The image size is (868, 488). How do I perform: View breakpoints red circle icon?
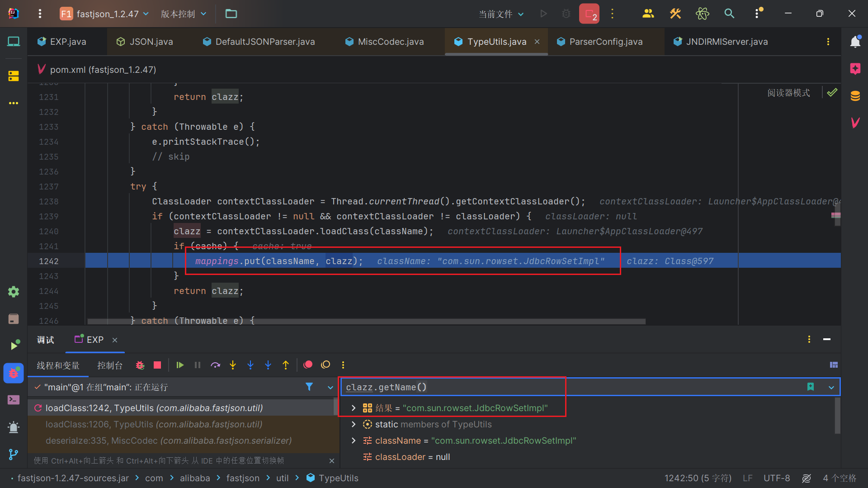point(308,365)
